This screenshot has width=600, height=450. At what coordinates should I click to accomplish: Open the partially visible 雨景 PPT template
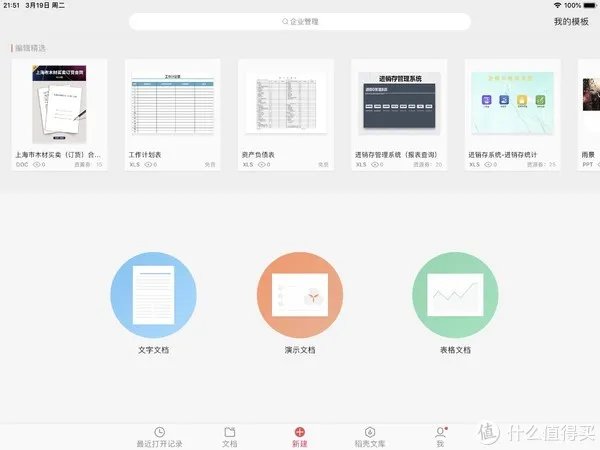coord(589,114)
